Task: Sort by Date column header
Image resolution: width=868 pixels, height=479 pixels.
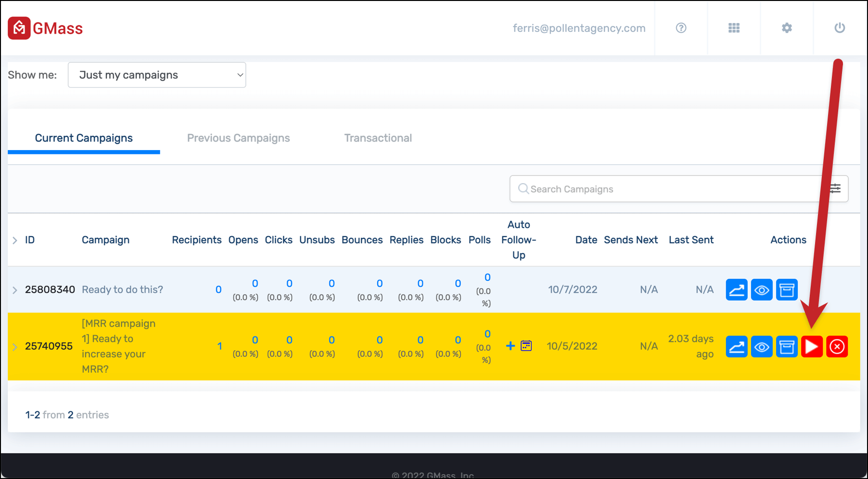Action: click(x=586, y=240)
